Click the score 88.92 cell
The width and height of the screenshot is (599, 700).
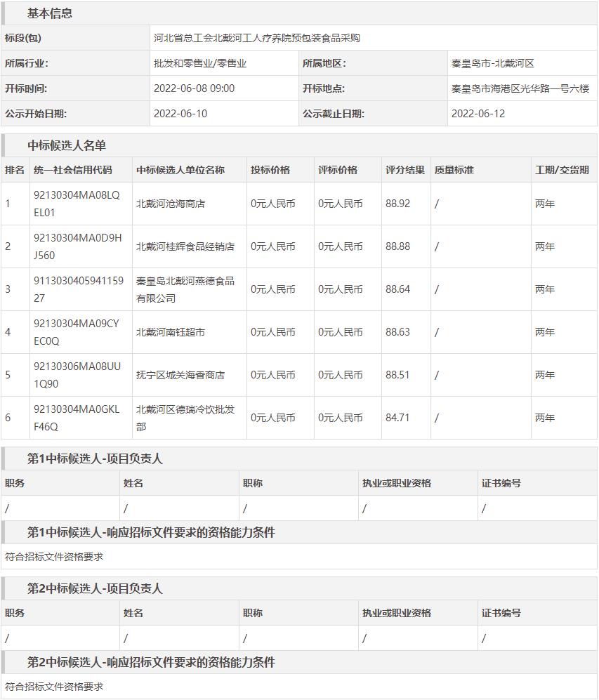coord(397,204)
